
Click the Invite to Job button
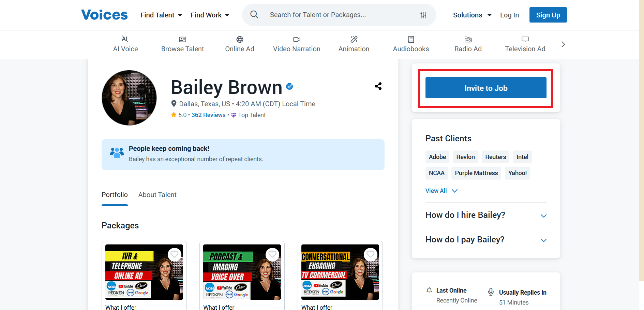pyautogui.click(x=485, y=88)
